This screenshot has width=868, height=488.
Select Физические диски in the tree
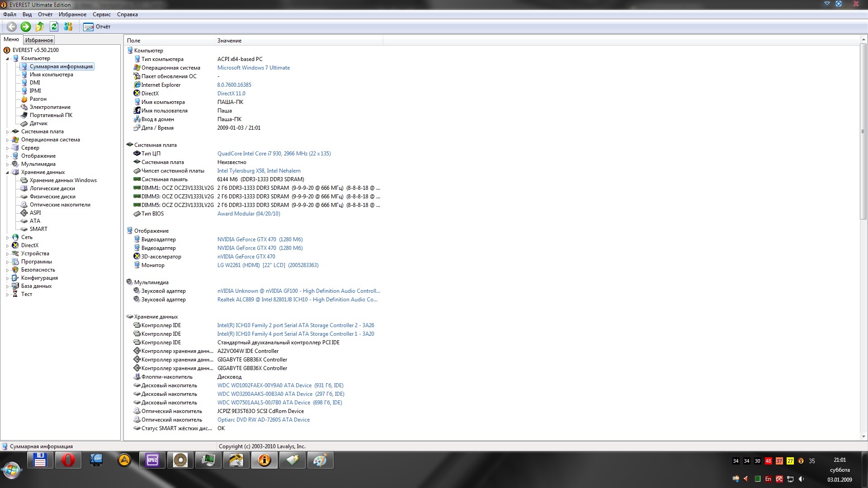pyautogui.click(x=52, y=197)
